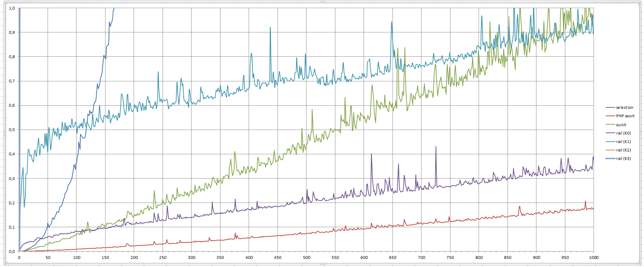This screenshot has width=644, height=267.
Task: Click the vertical axis label 1,0
Action: point(12,8)
